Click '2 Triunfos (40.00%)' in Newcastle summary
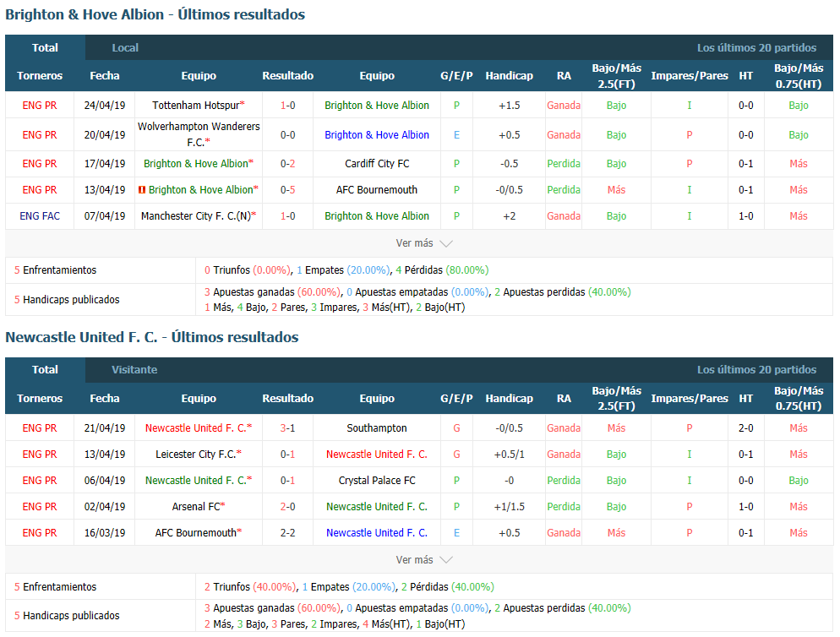840x637 pixels. pyautogui.click(x=251, y=586)
